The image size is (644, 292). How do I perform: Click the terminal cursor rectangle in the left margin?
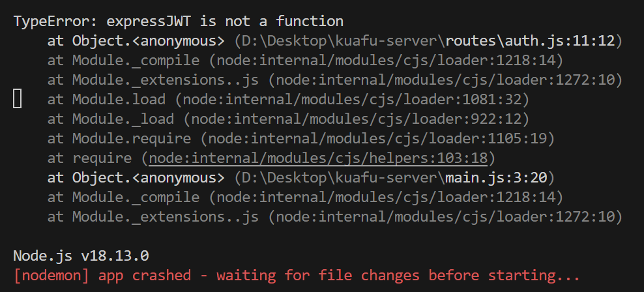pos(18,100)
